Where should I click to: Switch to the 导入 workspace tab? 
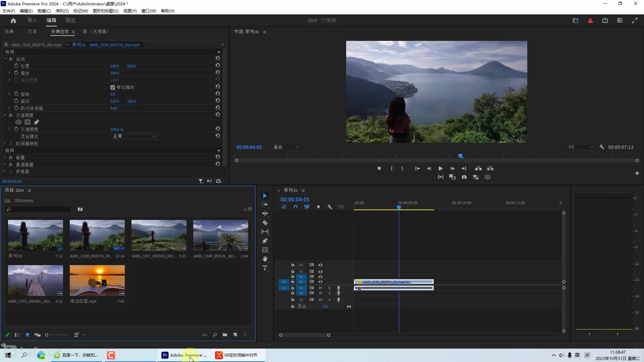coord(32,20)
